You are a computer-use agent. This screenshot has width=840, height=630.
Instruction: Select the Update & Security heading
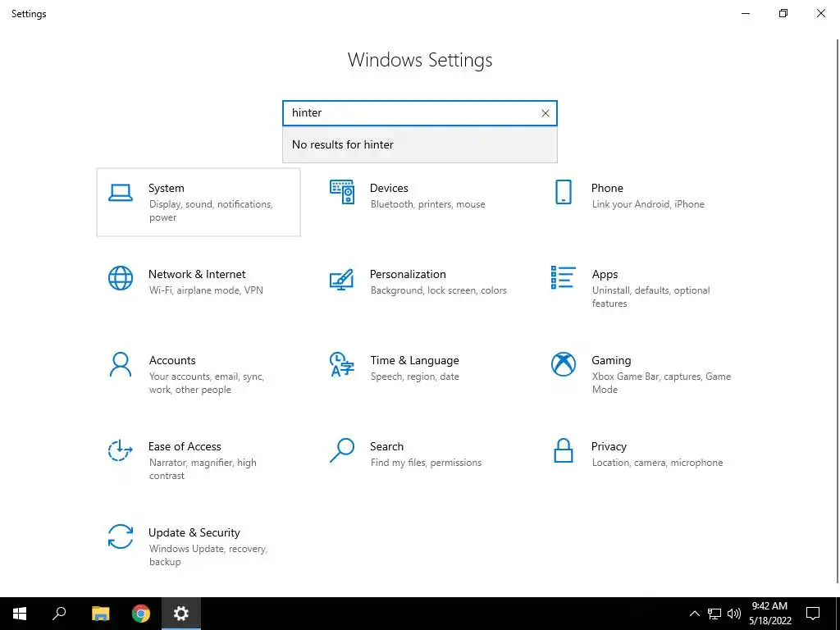click(194, 533)
